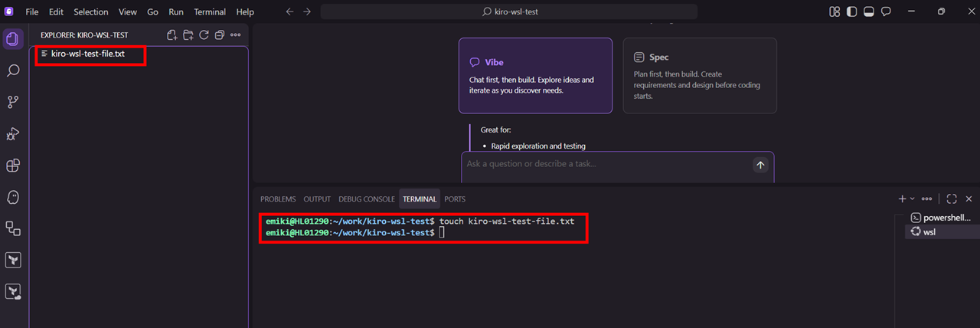Collapse all folders in Explorer

(220, 35)
